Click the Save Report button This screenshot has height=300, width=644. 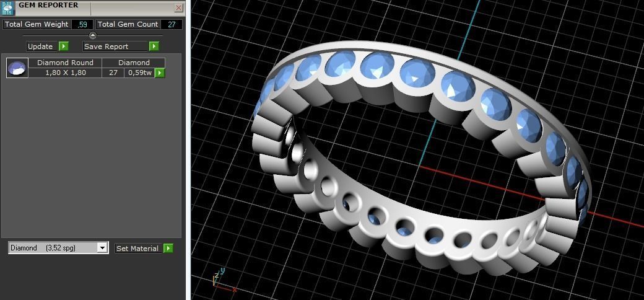pos(116,46)
